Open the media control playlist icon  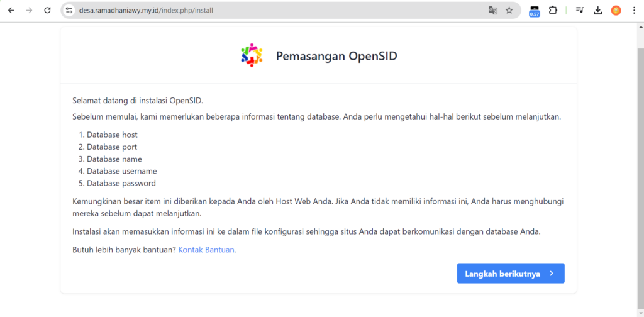[x=580, y=10]
